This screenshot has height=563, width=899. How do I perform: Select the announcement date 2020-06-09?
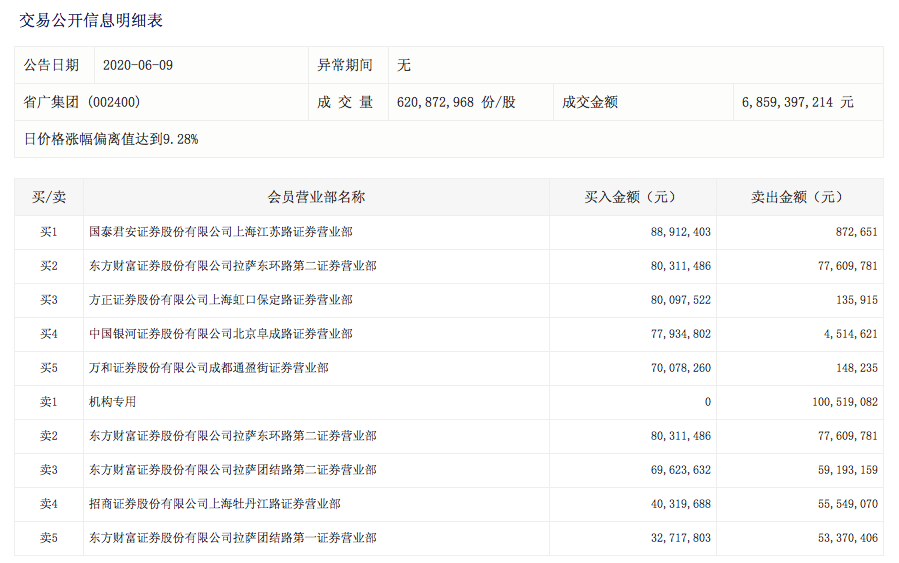pos(138,65)
